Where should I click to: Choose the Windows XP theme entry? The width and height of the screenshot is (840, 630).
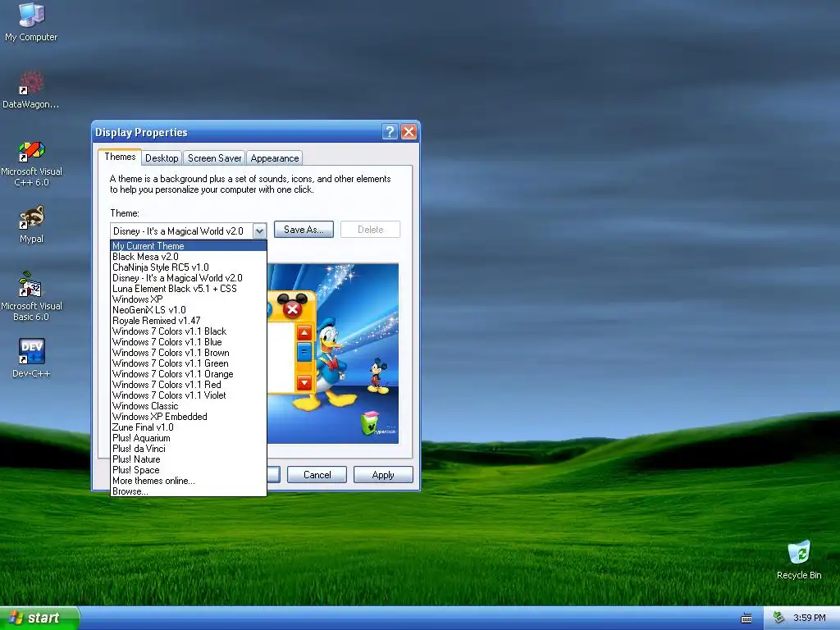(189, 299)
